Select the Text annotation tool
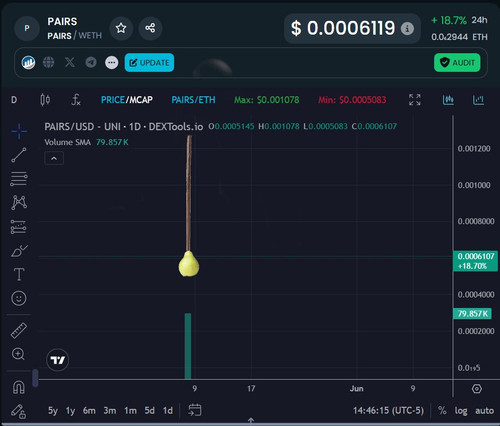The width and height of the screenshot is (500, 426). (19, 274)
